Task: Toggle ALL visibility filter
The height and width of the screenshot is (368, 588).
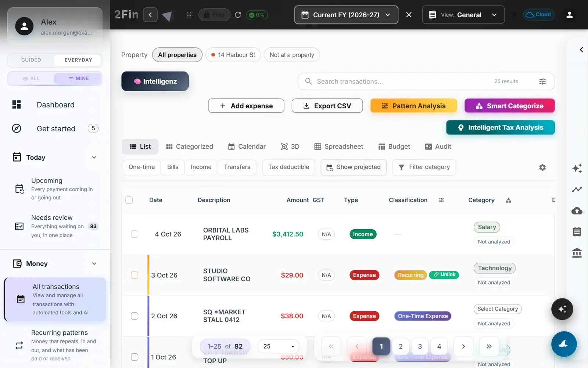Action: 31,78
